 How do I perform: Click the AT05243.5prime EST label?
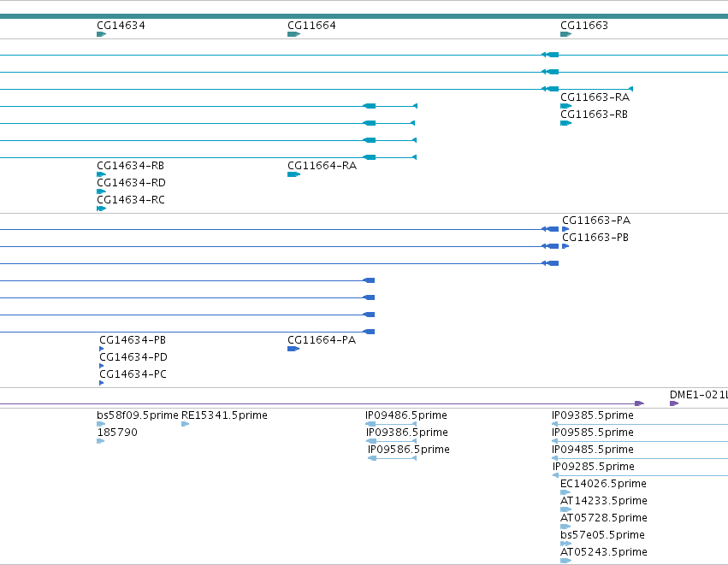click(x=604, y=552)
